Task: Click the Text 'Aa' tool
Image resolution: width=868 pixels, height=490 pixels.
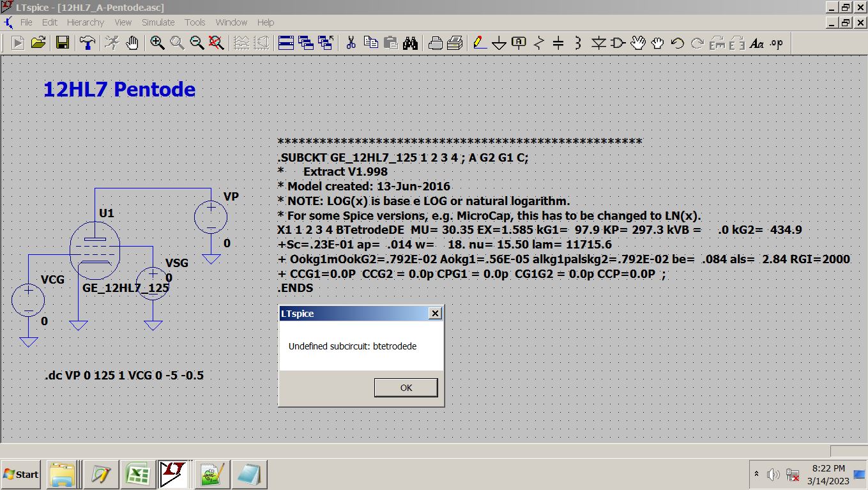Action: (x=757, y=43)
